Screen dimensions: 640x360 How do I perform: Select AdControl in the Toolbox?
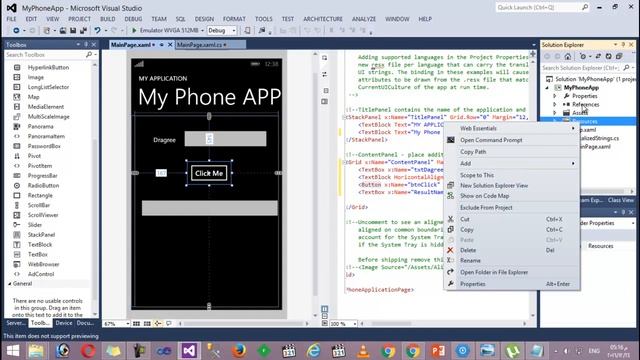click(x=41, y=274)
